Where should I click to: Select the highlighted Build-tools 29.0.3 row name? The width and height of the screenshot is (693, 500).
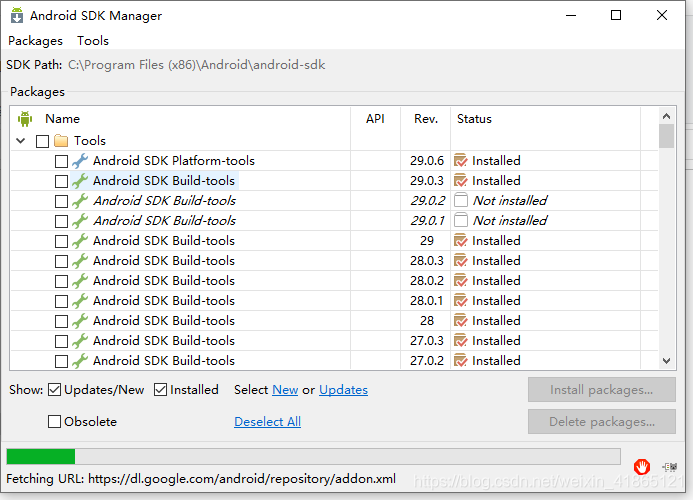pos(164,181)
